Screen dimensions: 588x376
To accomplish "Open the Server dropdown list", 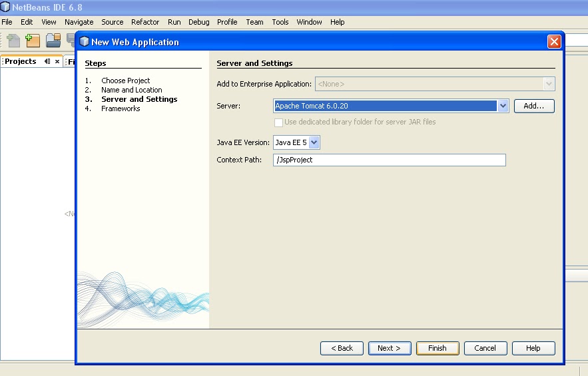I will 503,106.
